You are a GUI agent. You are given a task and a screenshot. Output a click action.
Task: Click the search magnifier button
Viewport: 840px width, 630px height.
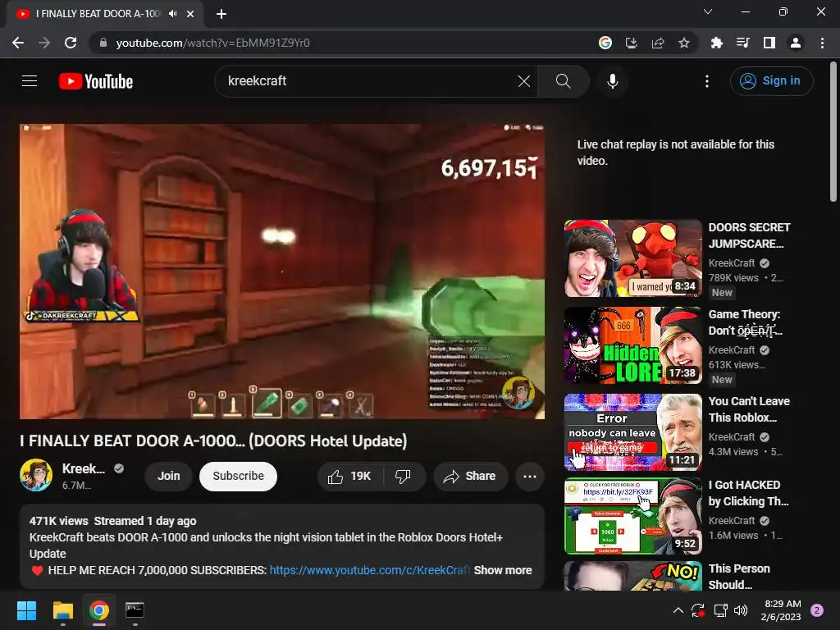point(563,81)
